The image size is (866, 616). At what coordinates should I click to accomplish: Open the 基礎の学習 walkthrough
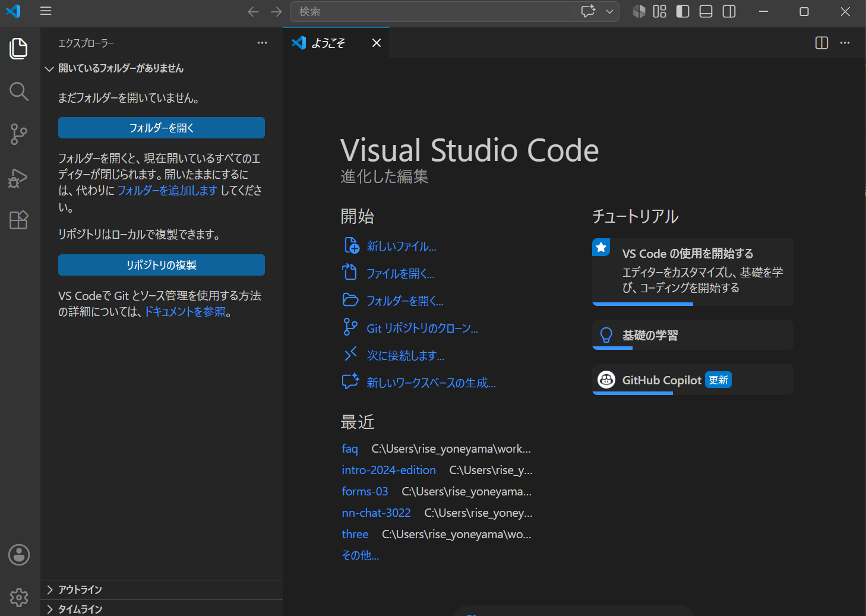[x=693, y=335]
